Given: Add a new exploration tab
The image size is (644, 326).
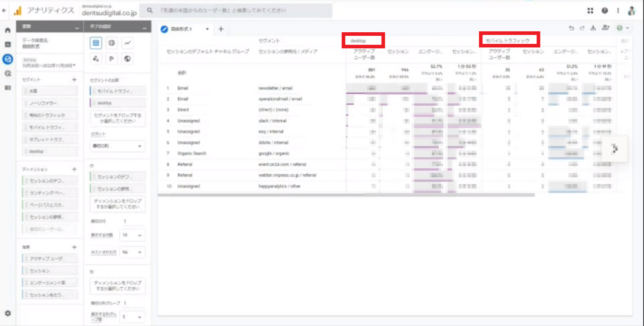Looking at the screenshot, I should click(x=221, y=29).
